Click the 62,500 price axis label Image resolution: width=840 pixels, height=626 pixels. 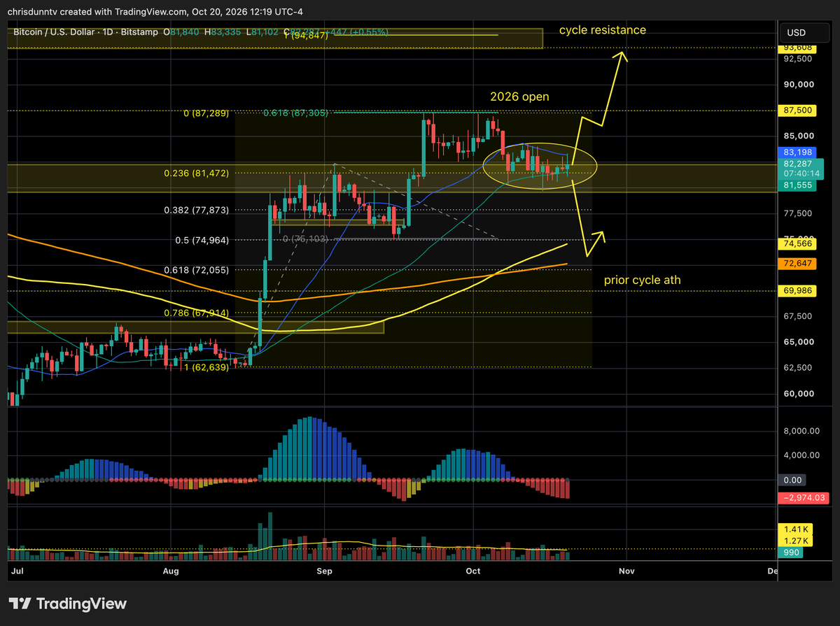tap(797, 368)
